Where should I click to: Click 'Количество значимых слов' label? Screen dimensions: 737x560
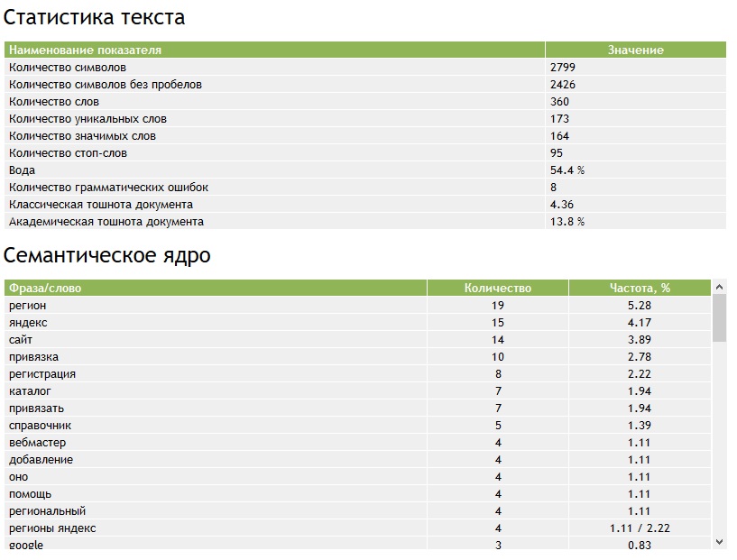(82, 136)
